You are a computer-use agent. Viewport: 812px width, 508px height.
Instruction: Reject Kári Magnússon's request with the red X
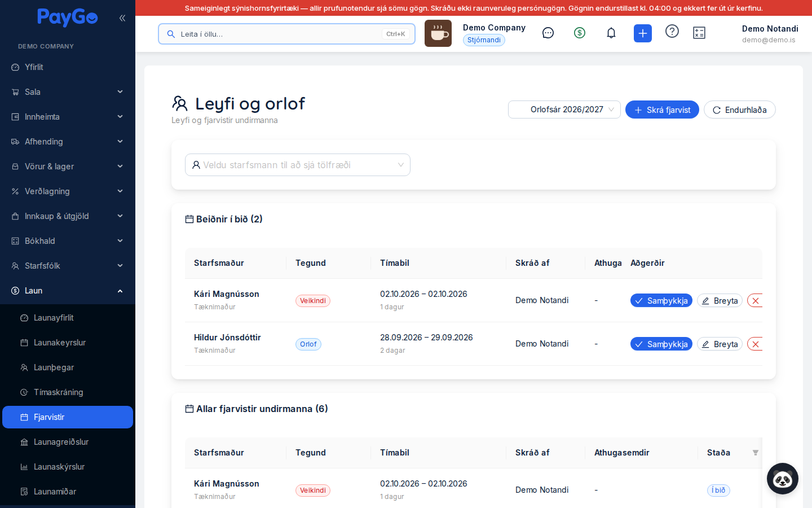(755, 301)
